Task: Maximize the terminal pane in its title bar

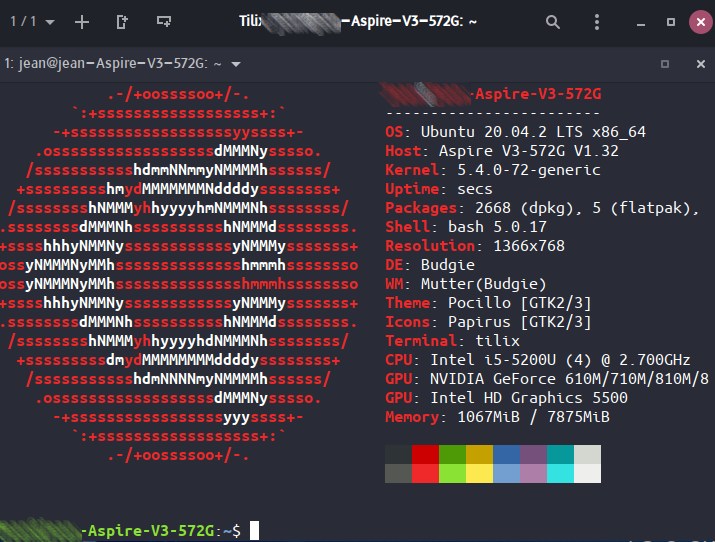Action: (x=665, y=64)
